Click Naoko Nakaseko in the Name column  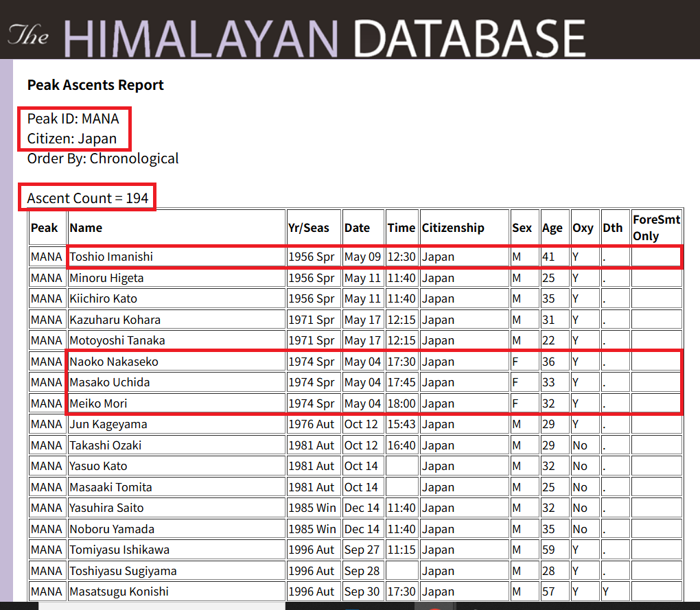click(114, 362)
